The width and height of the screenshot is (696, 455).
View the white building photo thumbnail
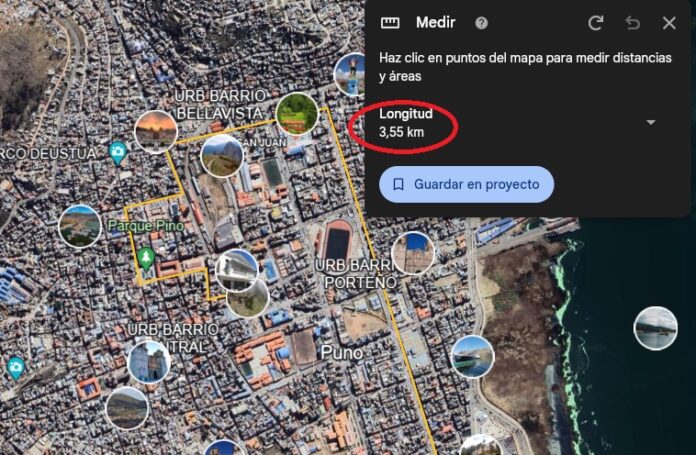pos(237,270)
